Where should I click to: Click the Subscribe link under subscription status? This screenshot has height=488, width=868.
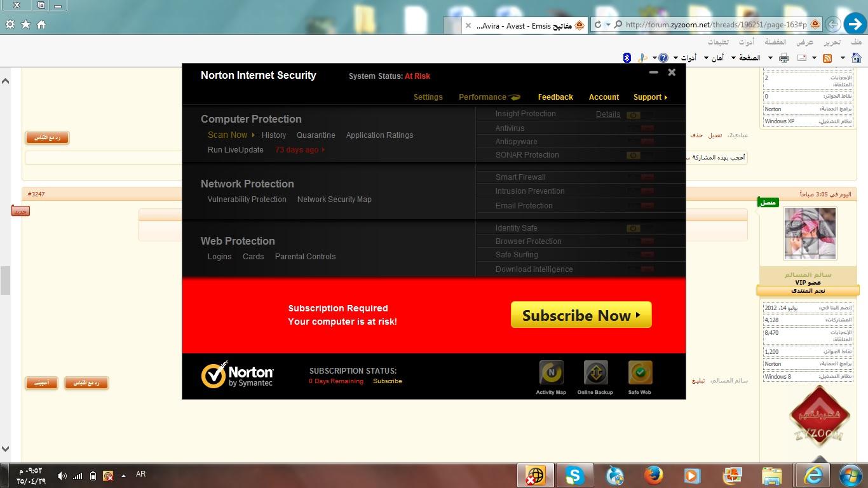[x=388, y=381]
